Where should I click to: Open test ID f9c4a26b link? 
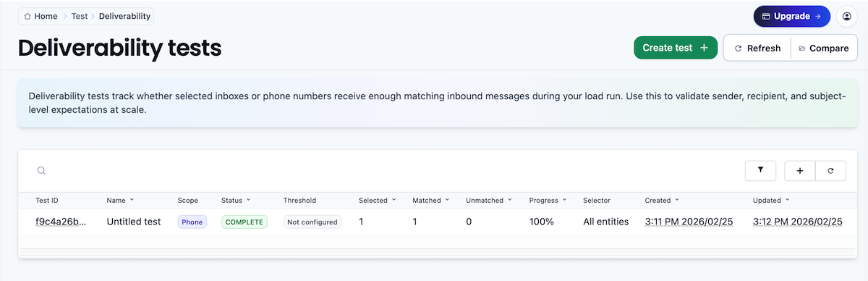tap(61, 222)
